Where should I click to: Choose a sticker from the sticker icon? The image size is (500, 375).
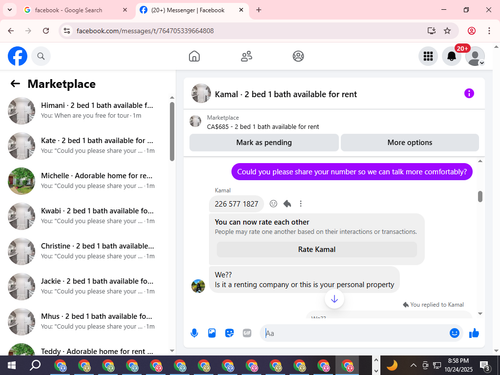(x=229, y=333)
